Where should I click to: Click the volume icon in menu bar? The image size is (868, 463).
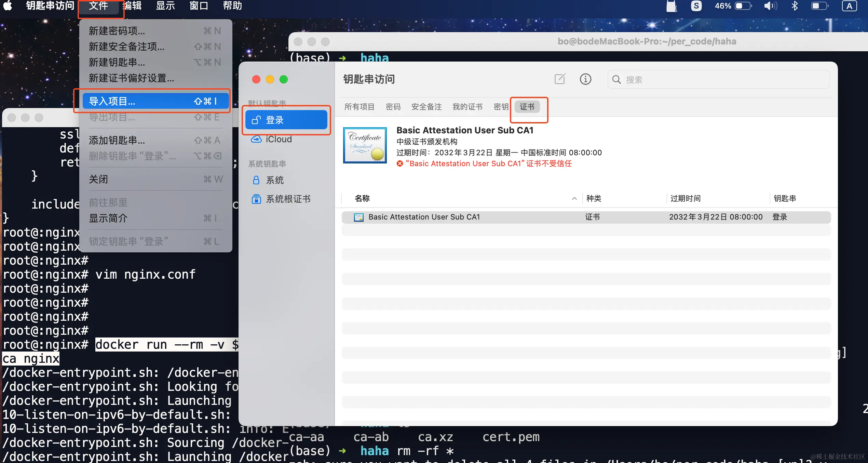tap(770, 6)
